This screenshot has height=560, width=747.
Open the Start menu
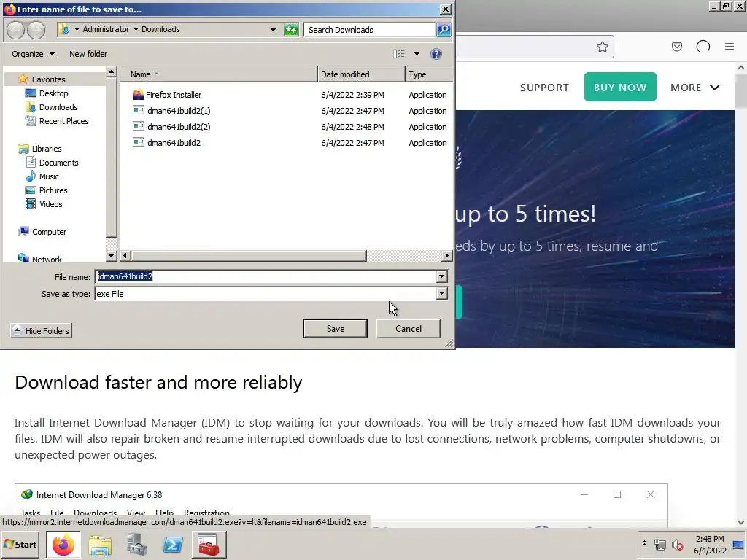[20, 544]
